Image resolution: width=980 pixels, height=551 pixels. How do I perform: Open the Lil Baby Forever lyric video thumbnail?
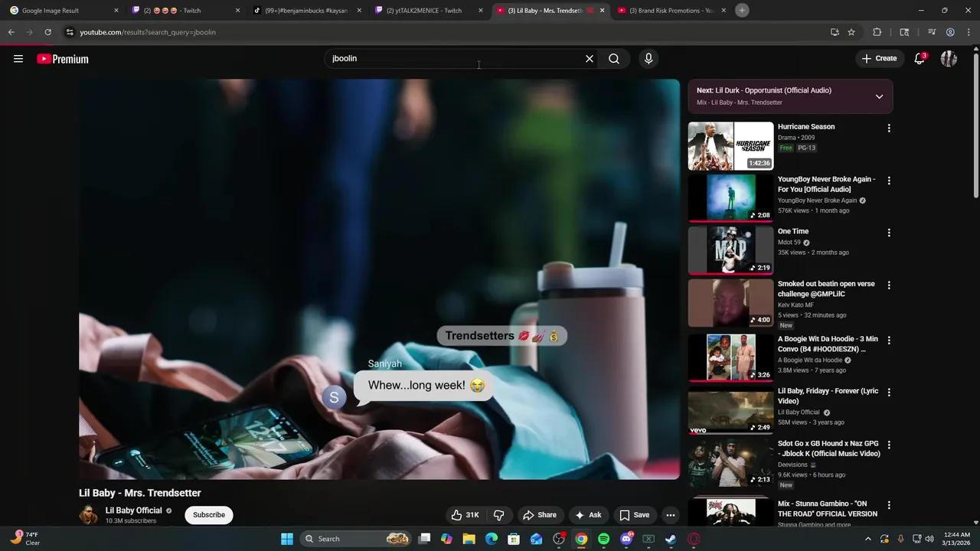(730, 411)
